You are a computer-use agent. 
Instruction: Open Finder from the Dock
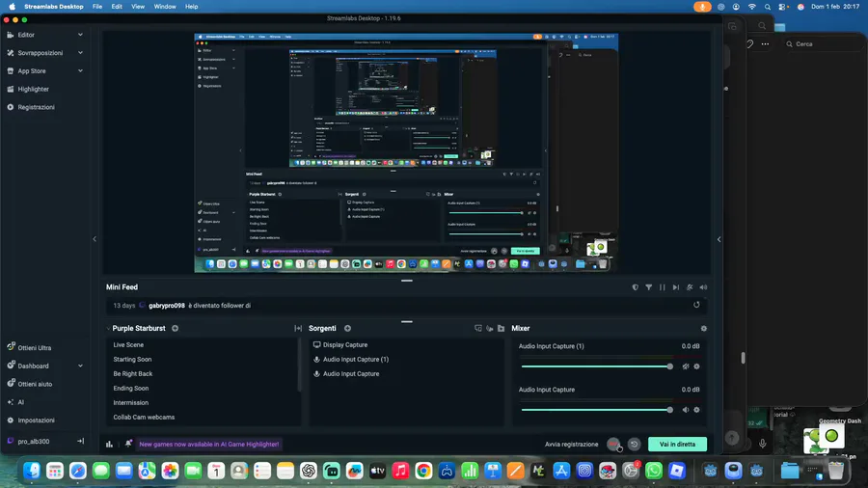(32, 471)
